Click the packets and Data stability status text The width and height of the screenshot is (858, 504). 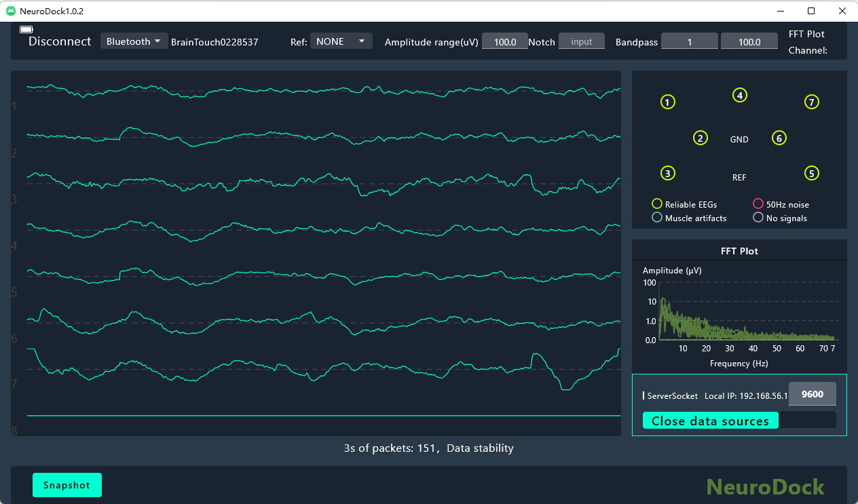(x=429, y=448)
